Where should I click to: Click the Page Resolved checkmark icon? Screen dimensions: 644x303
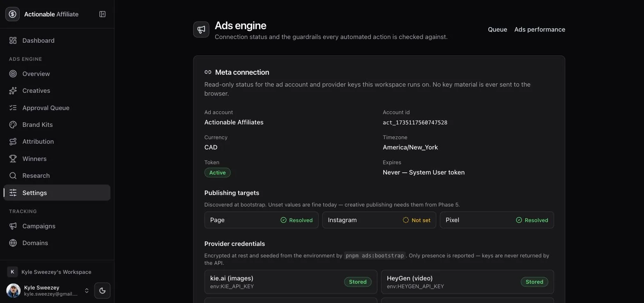point(283,220)
